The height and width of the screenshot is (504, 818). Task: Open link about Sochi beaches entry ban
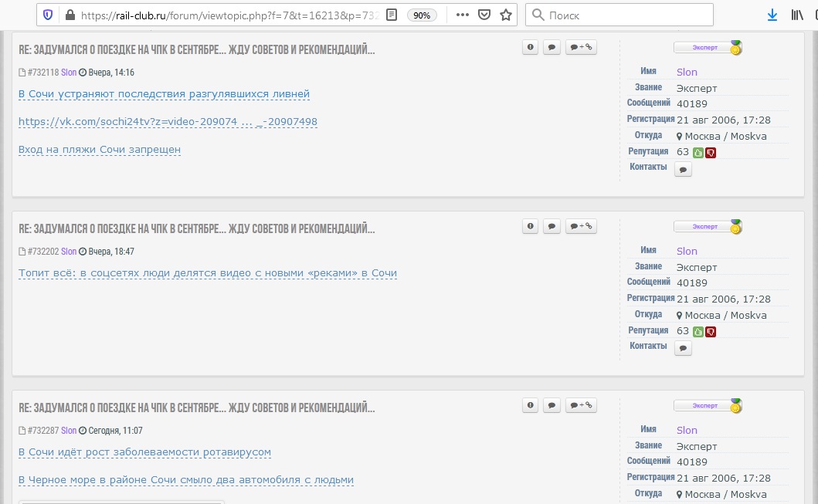tap(100, 150)
